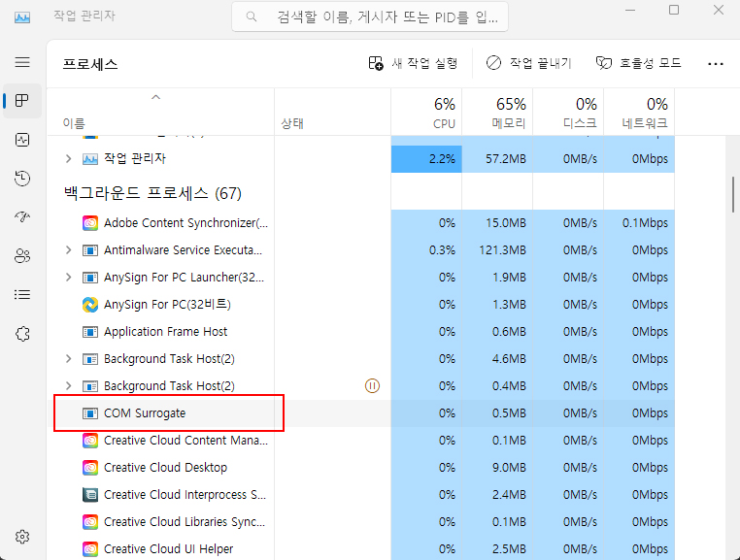This screenshot has height=560, width=740.
Task: Click the 작업 관리자 process row icon
Action: (x=90, y=159)
